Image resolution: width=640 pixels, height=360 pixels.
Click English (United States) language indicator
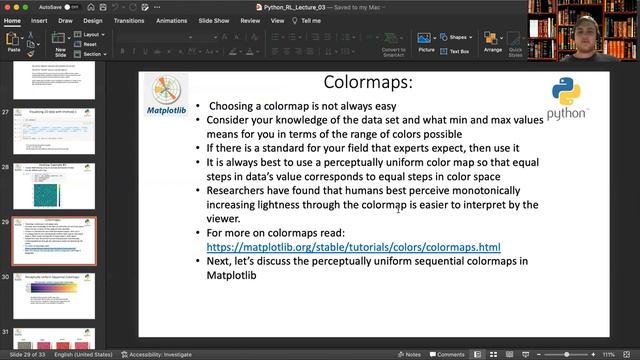coord(83,354)
